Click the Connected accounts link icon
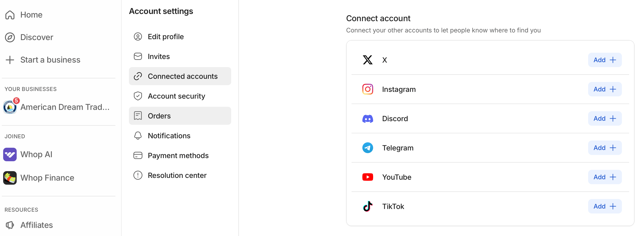Viewport: 644px width, 236px height. [138, 76]
